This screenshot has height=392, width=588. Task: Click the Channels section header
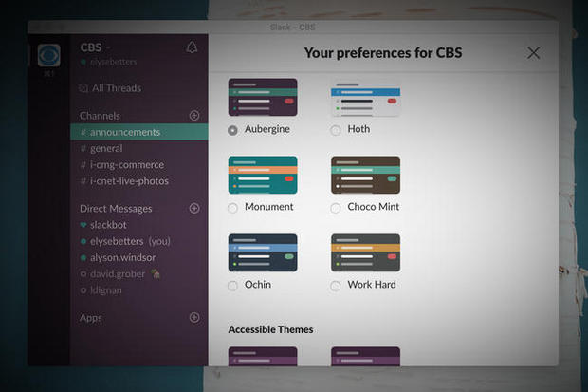100,116
